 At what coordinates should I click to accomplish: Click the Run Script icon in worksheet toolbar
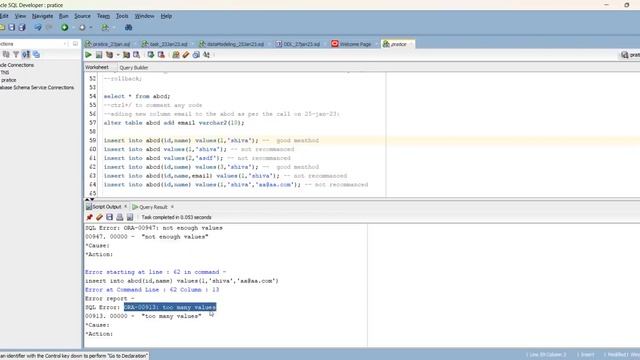point(99,55)
